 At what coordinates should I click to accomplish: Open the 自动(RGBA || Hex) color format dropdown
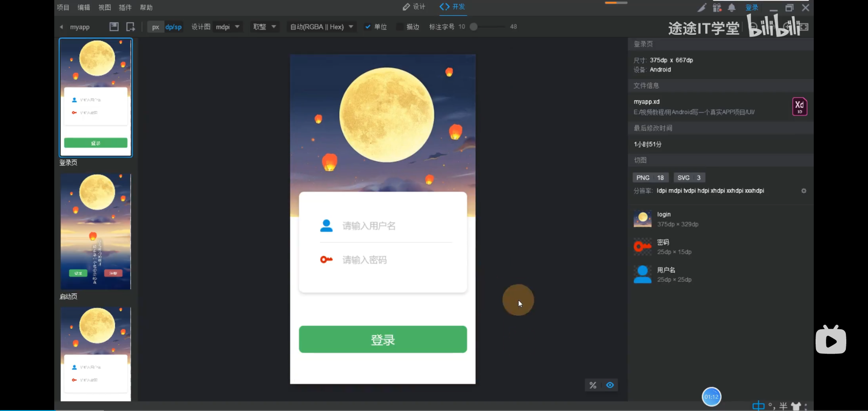[x=321, y=27]
